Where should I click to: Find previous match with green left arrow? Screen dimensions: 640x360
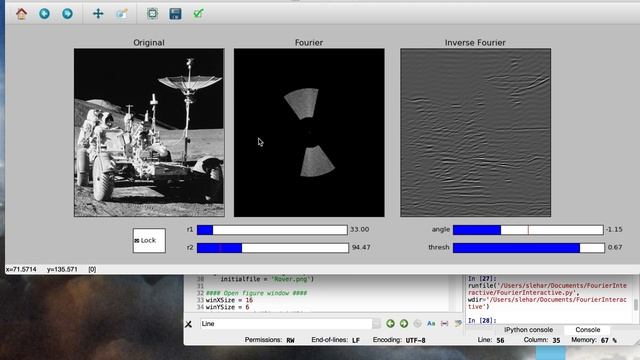pos(390,324)
